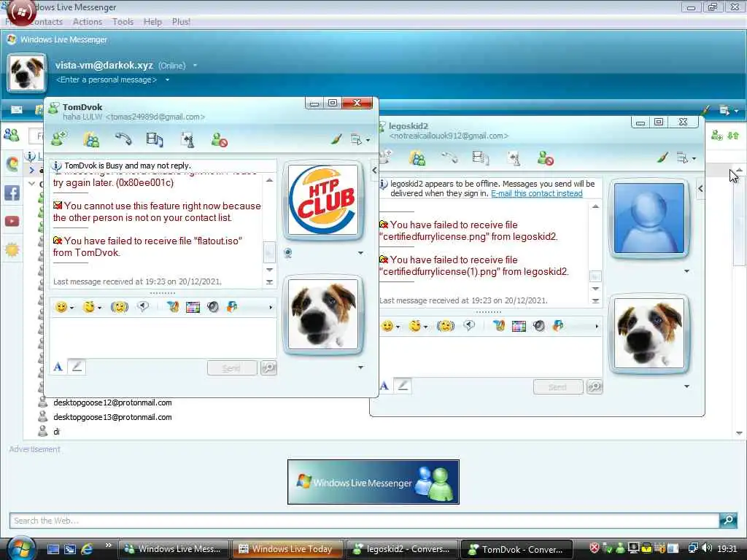Expand options arrow under TomDvok's display picture
Screen dimensions: 747x560
click(360, 253)
